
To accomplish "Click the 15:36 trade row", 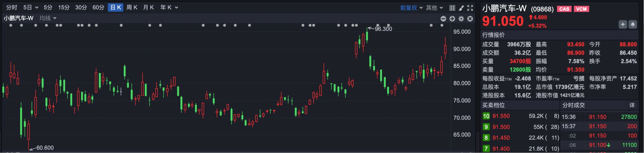I will [x=599, y=117].
